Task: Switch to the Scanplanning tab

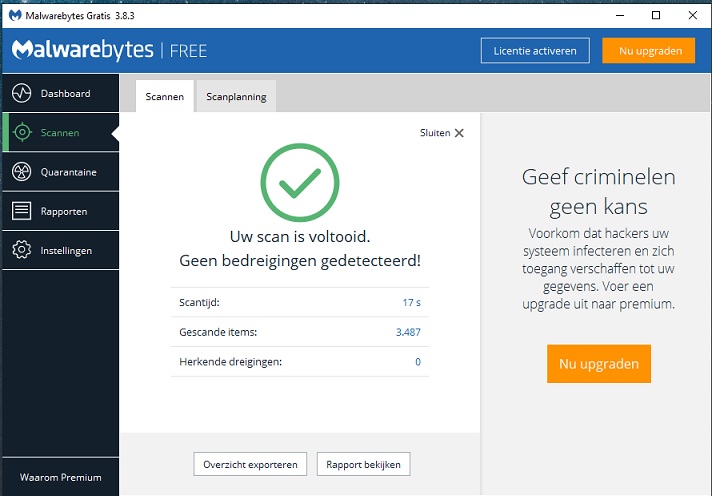Action: pyautogui.click(x=236, y=97)
